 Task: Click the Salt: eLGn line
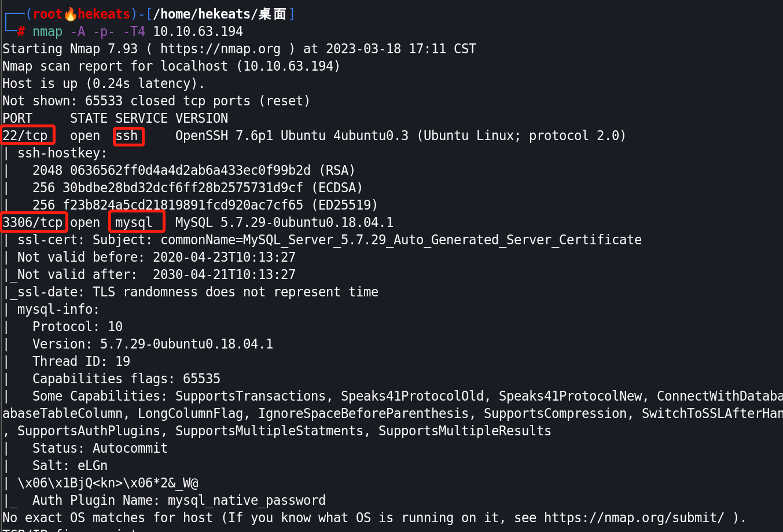click(x=70, y=465)
